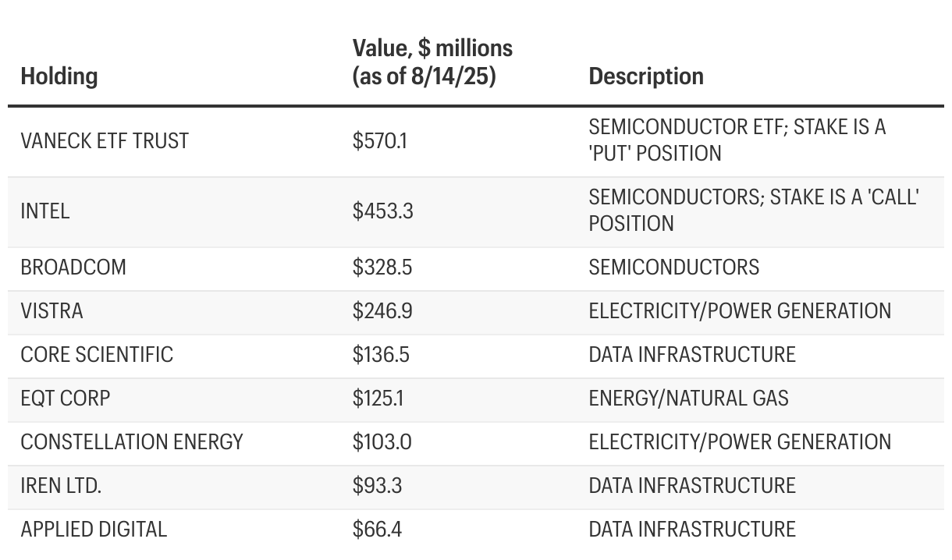952x560 pixels.
Task: Click the $570.1 value cell
Action: click(379, 141)
